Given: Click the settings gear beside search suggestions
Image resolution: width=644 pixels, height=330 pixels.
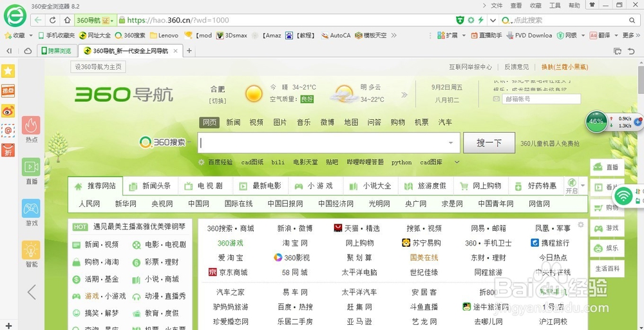Looking at the screenshot, I should point(201,162).
